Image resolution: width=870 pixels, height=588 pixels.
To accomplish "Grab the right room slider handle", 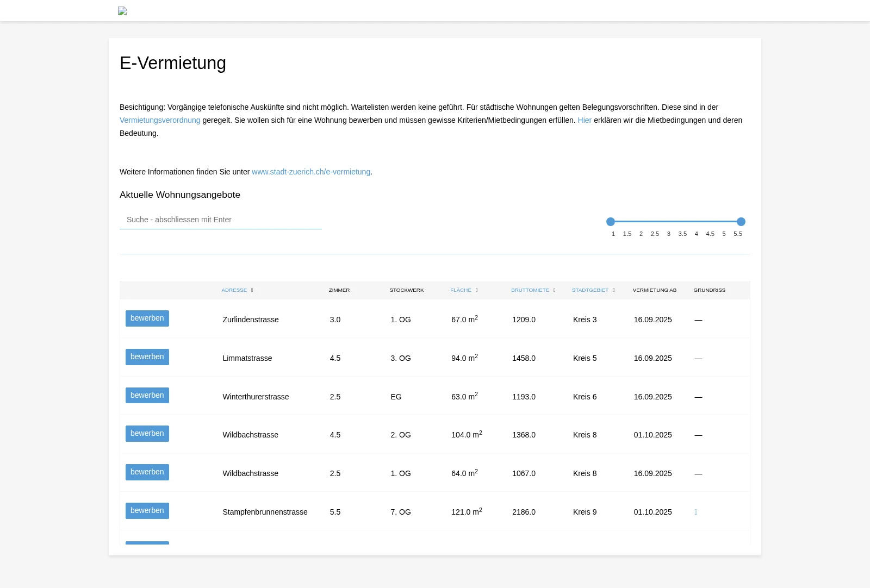I will pos(741,222).
